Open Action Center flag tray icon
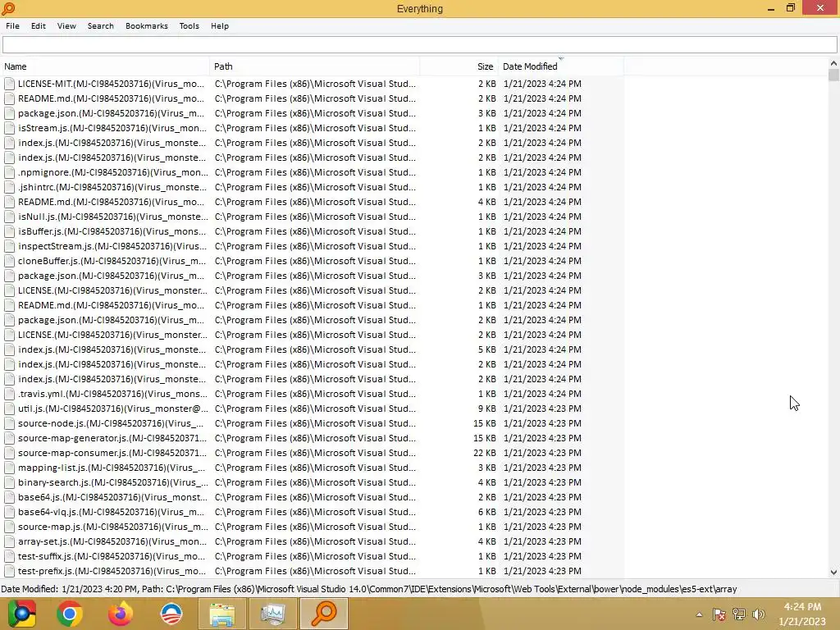Viewport: 840px width, 630px height. tap(719, 614)
